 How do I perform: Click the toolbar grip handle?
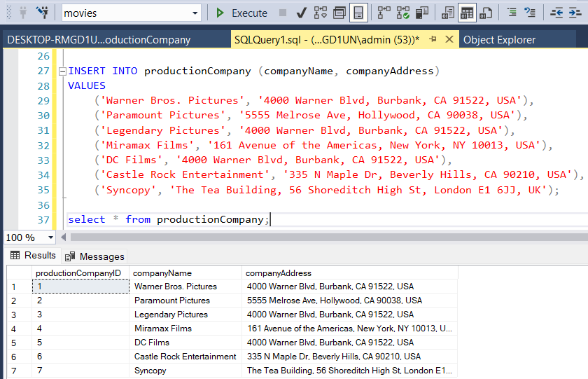pos(9,13)
